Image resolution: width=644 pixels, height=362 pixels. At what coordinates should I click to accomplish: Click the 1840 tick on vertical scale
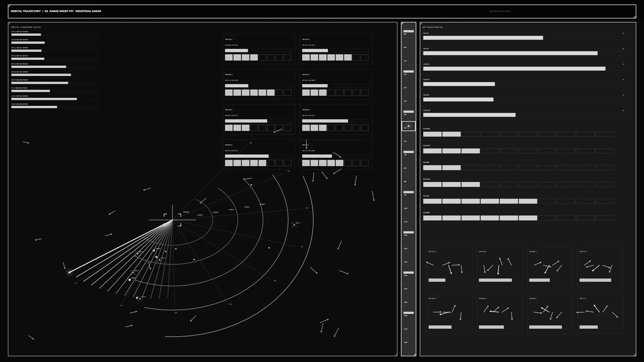click(405, 342)
